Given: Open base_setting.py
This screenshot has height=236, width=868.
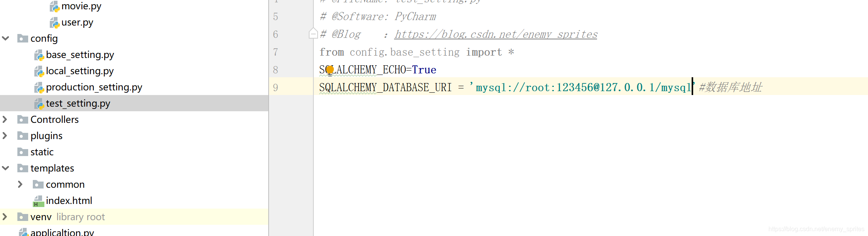Looking at the screenshot, I should [x=80, y=55].
